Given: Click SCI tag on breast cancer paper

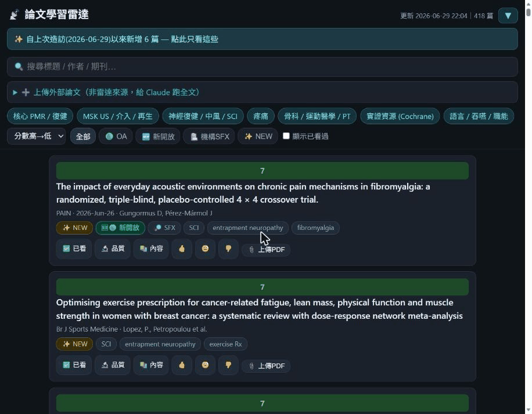Looking at the screenshot, I should click(x=106, y=344).
